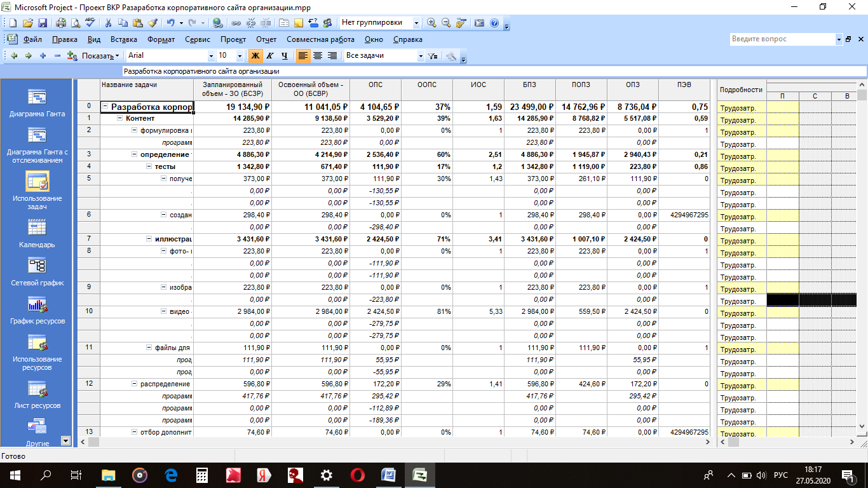Save the project with floppy icon
The width and height of the screenshot is (868, 488).
coord(43,23)
